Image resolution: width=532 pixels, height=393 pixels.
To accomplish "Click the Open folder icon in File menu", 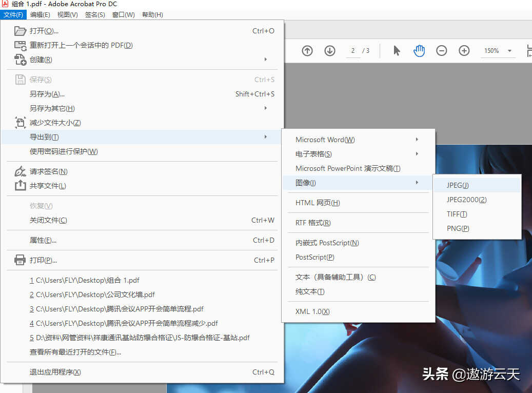I will point(20,31).
